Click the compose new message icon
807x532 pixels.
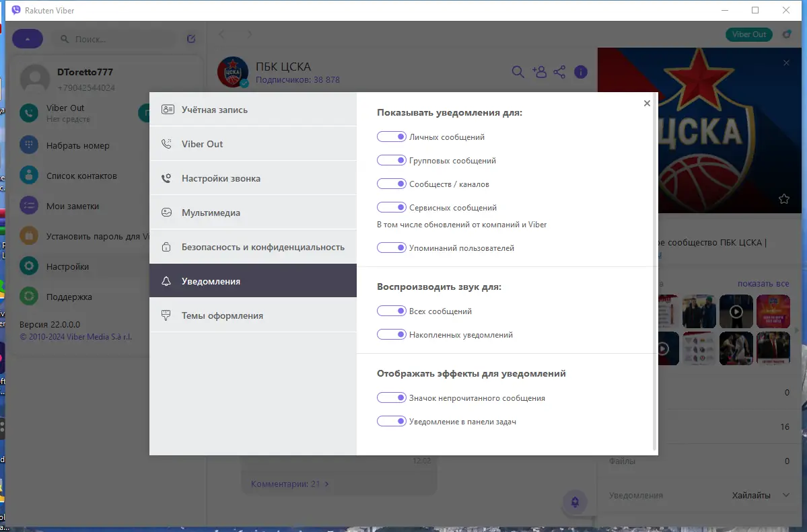(x=191, y=38)
